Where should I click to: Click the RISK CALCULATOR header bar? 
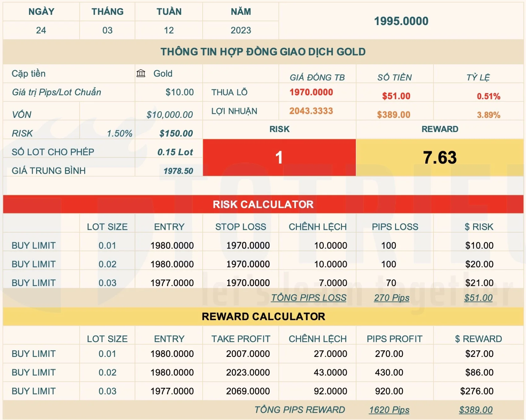coord(263,204)
